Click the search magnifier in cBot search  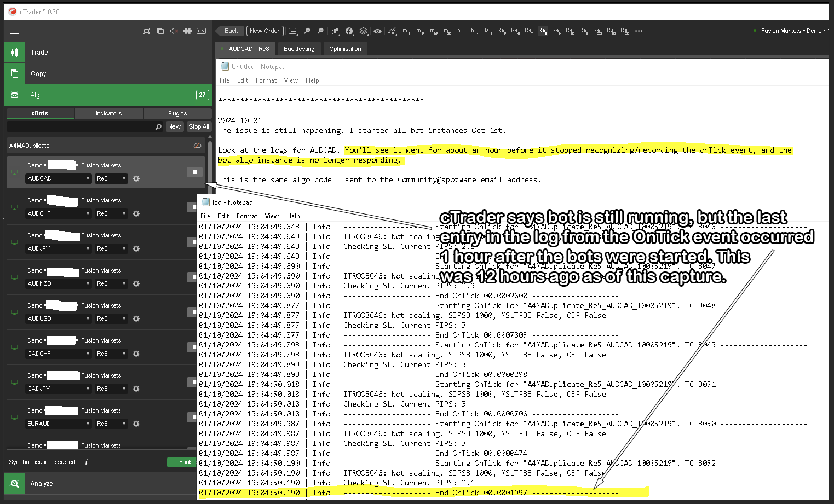coord(158,126)
